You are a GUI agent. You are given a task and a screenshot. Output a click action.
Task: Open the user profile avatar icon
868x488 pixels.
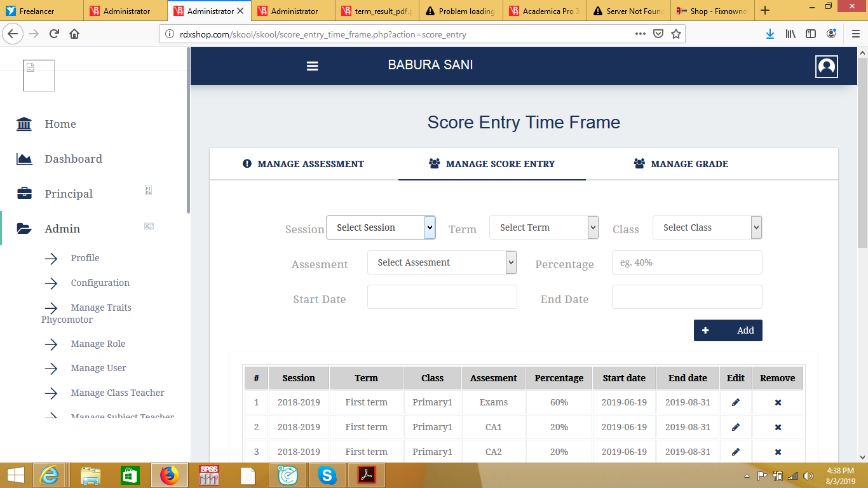tap(826, 67)
